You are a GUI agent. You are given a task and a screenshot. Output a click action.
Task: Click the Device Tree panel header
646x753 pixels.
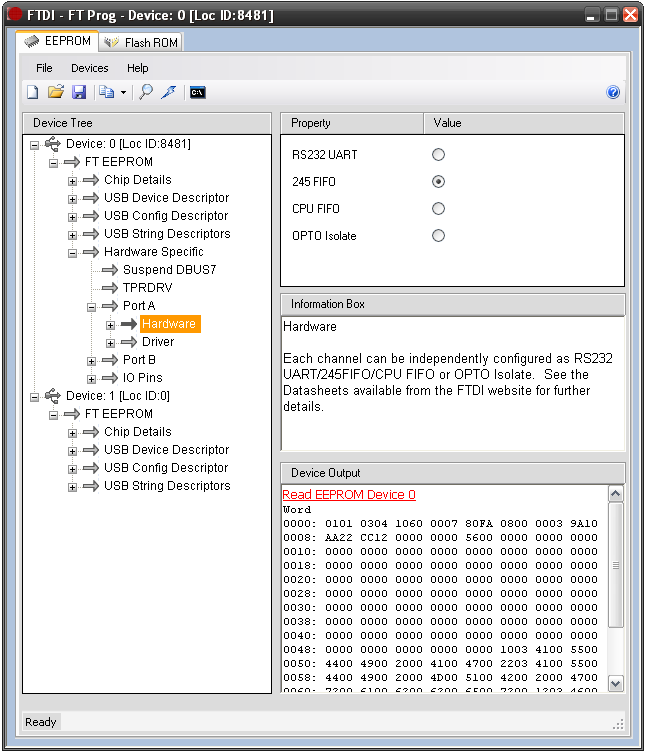tap(147, 123)
